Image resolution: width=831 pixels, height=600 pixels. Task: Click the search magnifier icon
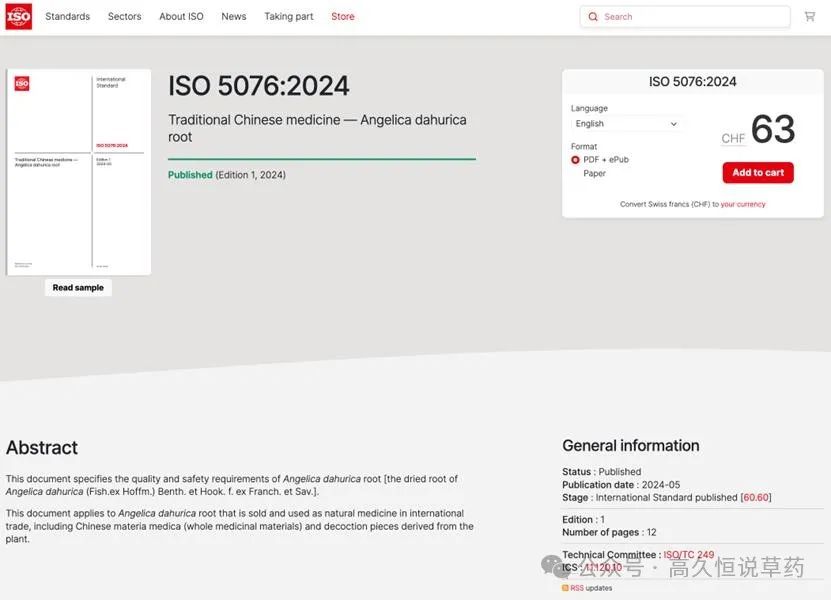(593, 17)
